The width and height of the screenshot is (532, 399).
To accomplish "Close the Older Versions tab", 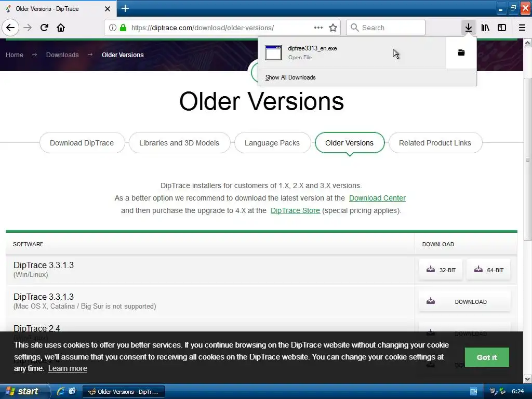I will [x=108, y=9].
